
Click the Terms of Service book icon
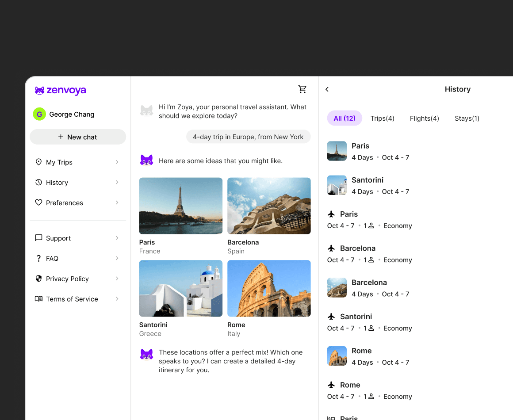38,299
